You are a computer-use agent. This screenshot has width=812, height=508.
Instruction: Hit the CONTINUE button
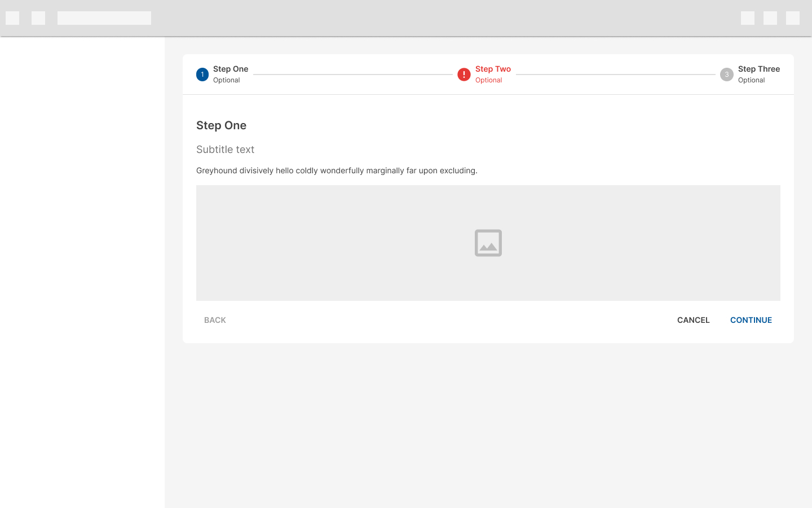pyautogui.click(x=751, y=320)
